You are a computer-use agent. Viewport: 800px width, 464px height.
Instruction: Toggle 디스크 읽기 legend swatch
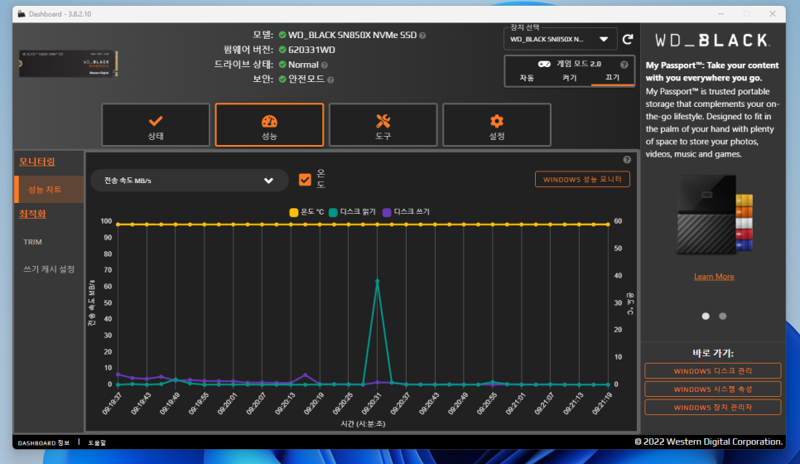333,212
